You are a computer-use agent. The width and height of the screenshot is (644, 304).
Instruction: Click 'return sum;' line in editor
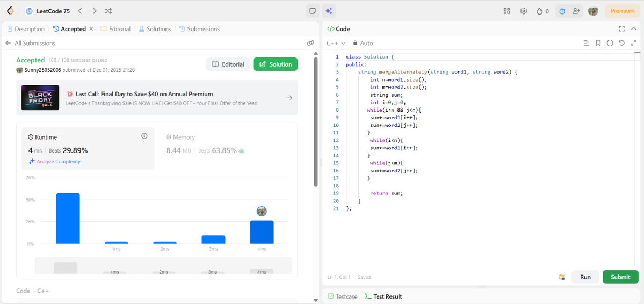[387, 193]
